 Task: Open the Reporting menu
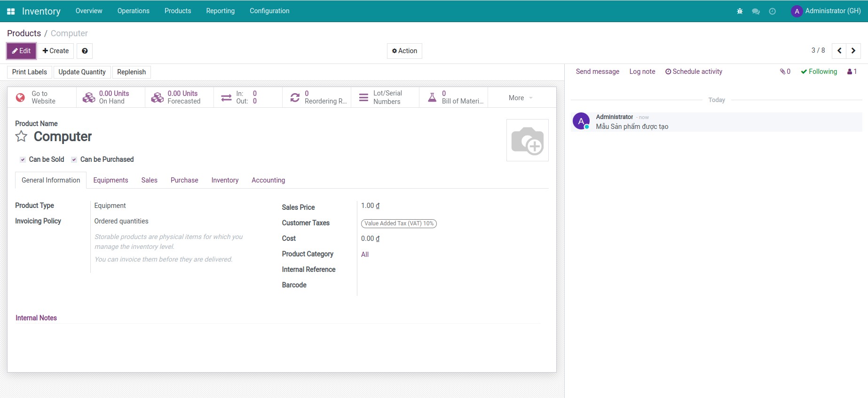tap(220, 11)
